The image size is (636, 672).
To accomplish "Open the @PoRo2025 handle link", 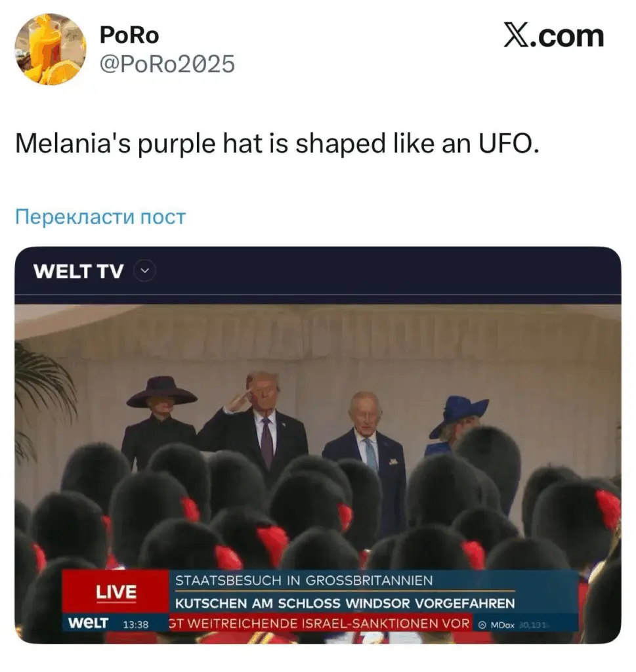I will pyautogui.click(x=167, y=64).
